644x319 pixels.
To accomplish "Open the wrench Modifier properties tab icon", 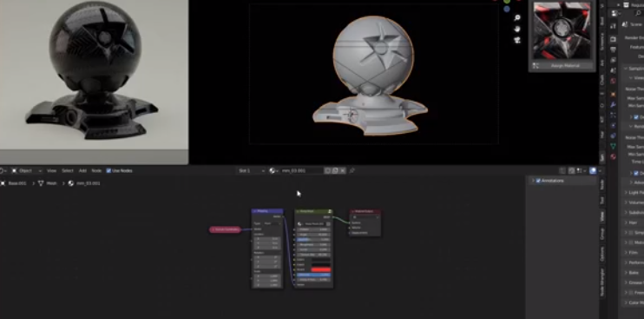I will click(x=614, y=105).
